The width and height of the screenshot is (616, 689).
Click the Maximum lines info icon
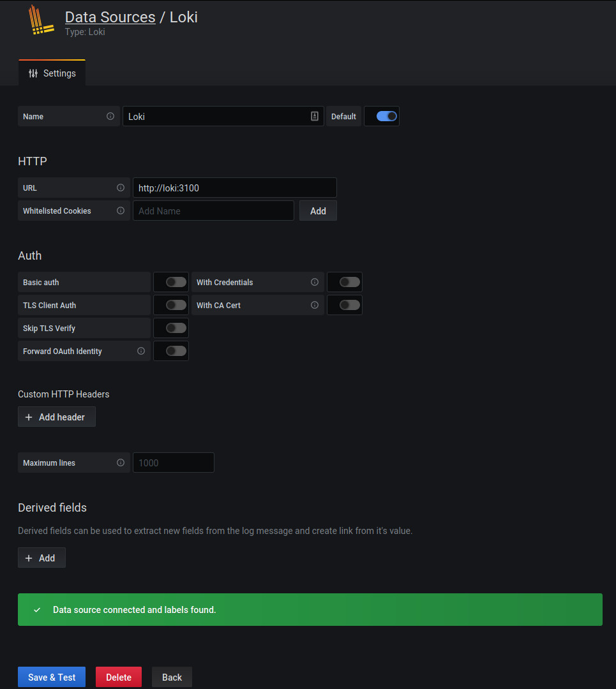click(x=121, y=463)
